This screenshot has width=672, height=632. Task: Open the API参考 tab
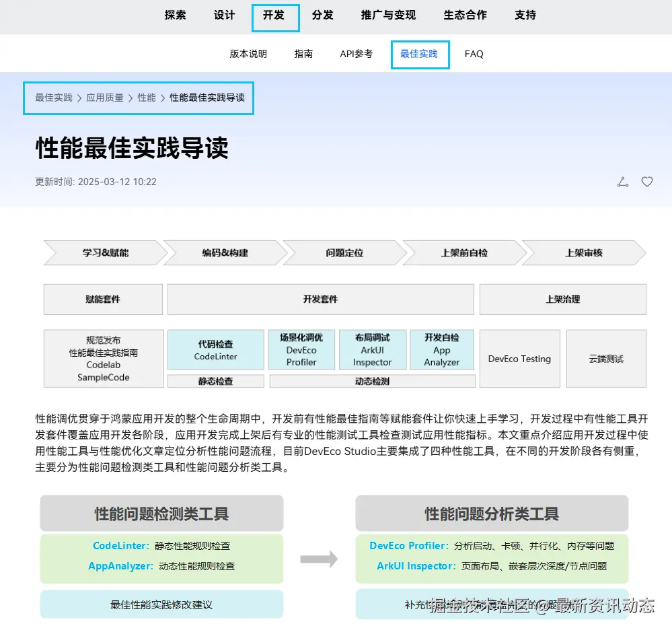[356, 54]
